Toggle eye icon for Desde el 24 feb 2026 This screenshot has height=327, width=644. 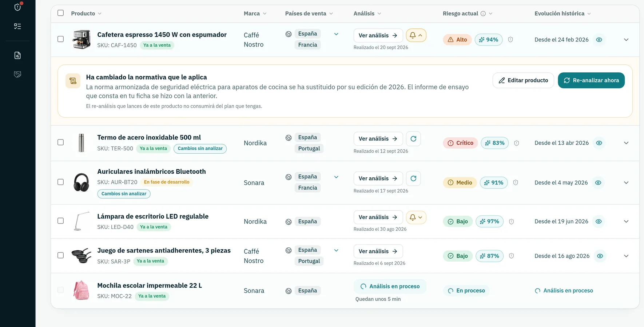tap(599, 40)
